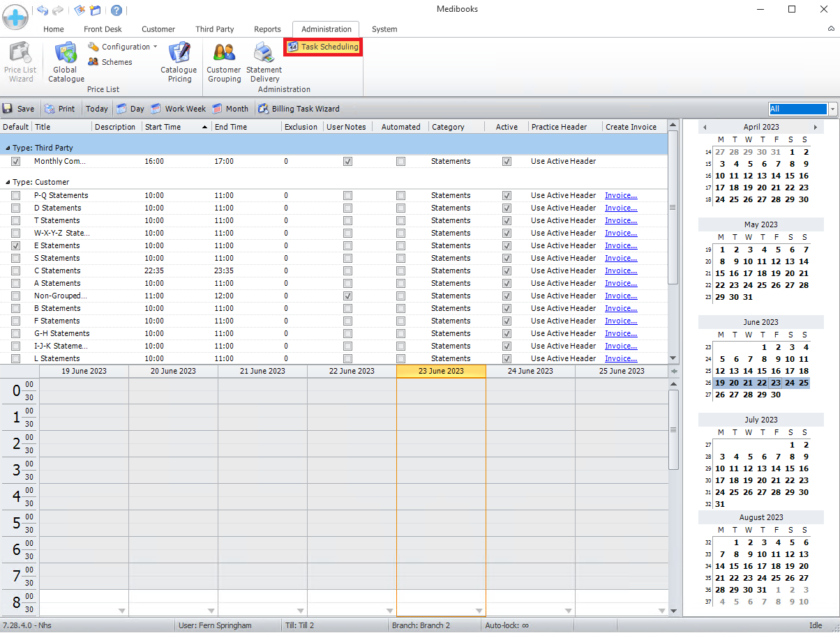The image size is (840, 633).
Task: Switch to Work Week view
Action: (x=178, y=109)
